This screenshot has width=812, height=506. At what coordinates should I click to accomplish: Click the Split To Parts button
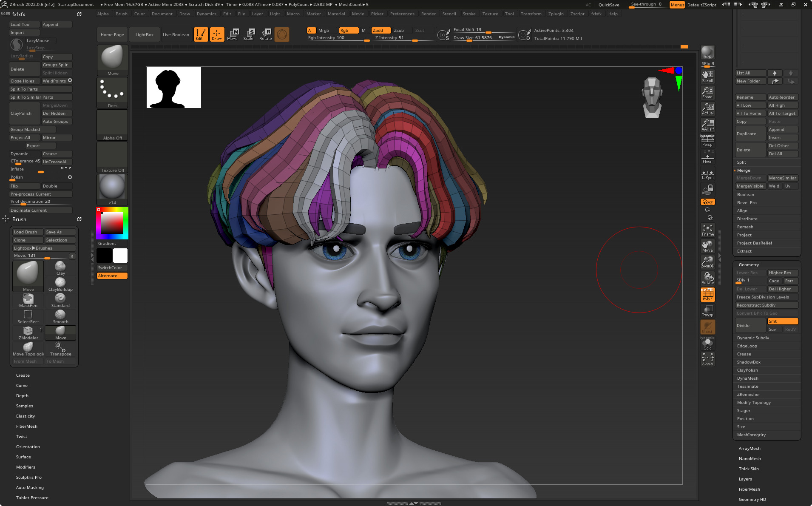(x=41, y=89)
